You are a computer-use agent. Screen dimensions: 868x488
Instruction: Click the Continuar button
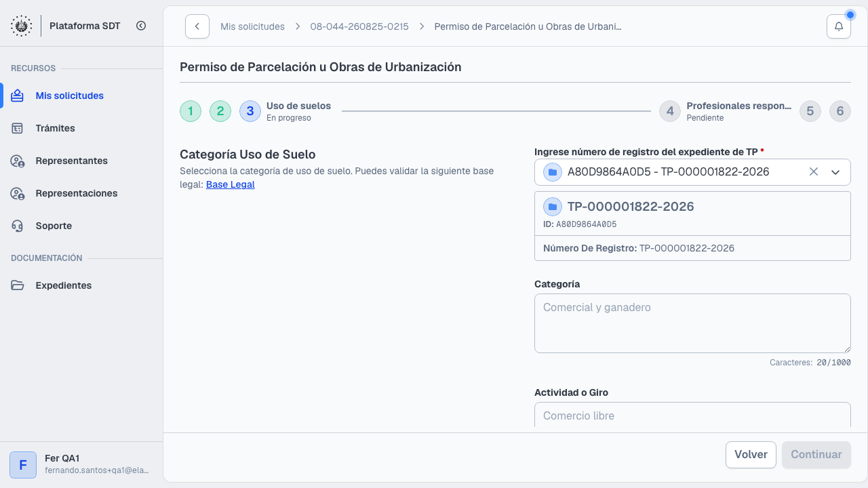(x=816, y=455)
